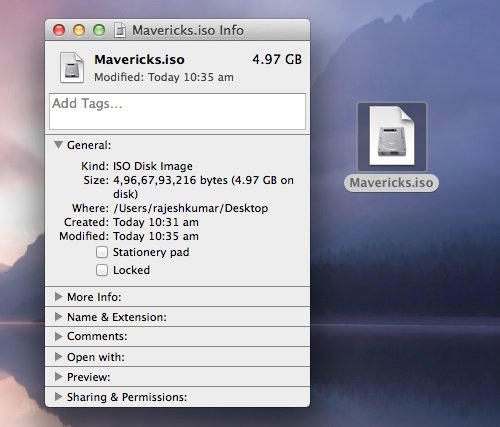500x427 pixels.
Task: Expand the Open with section
Action: click(59, 357)
